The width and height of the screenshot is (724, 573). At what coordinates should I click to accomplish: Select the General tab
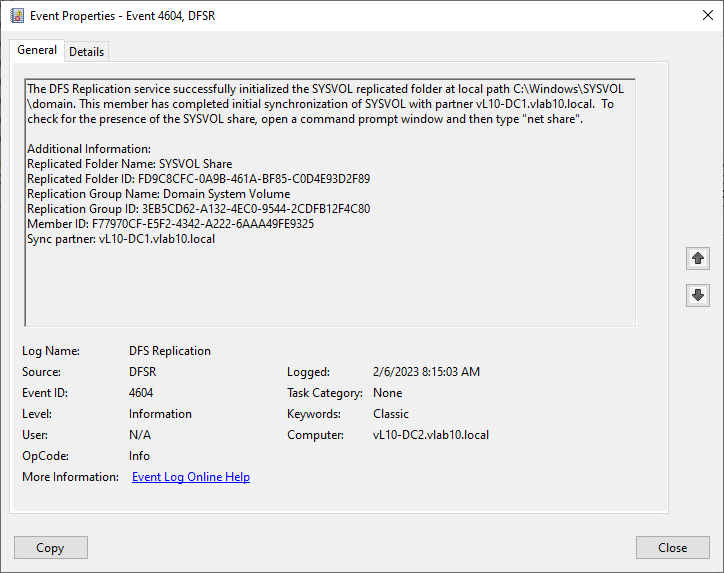(x=37, y=51)
